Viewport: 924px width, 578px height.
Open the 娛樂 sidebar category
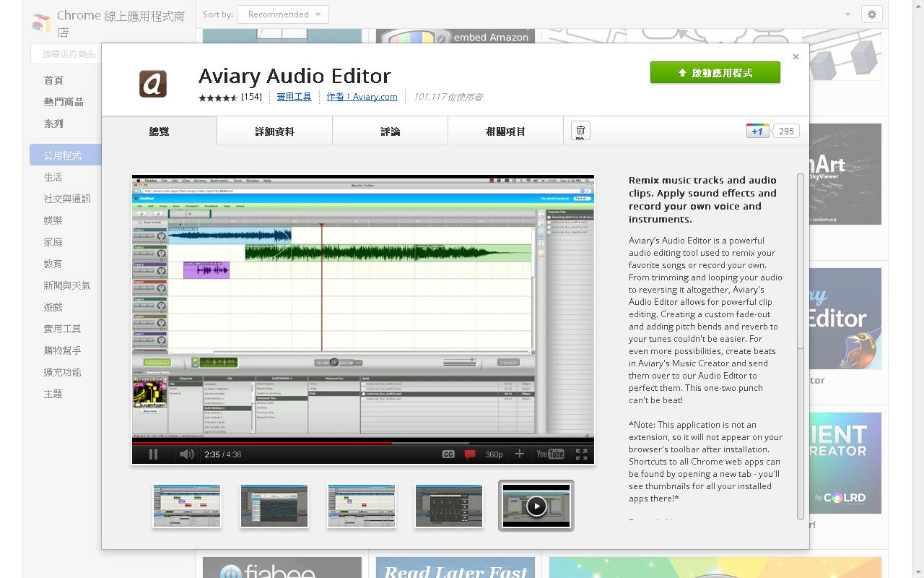53,220
